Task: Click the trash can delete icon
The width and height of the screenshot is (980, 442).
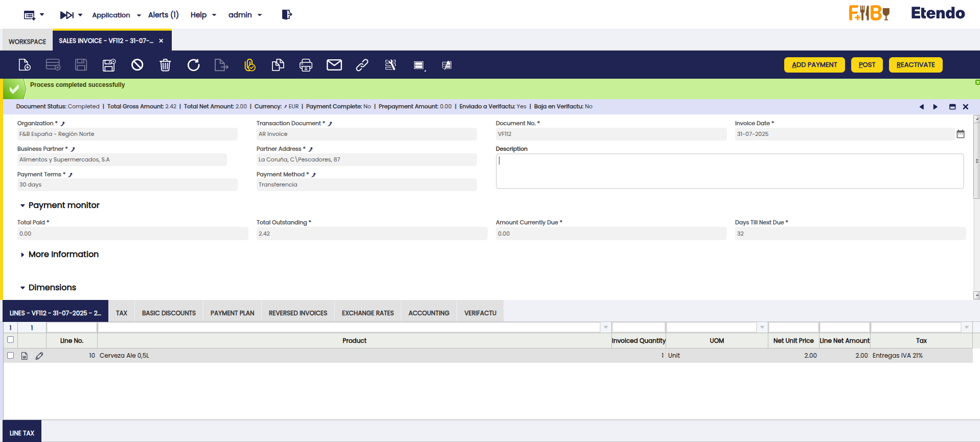Action: coord(165,65)
